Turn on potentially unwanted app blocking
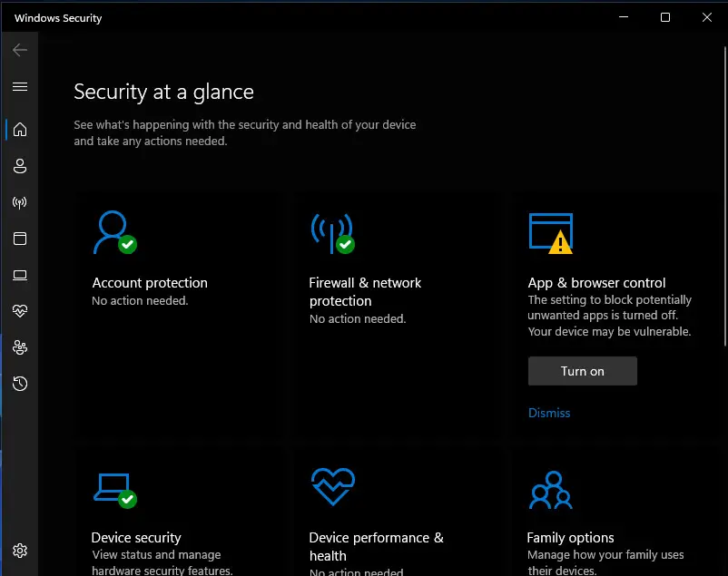The width and height of the screenshot is (728, 576). [x=582, y=371]
